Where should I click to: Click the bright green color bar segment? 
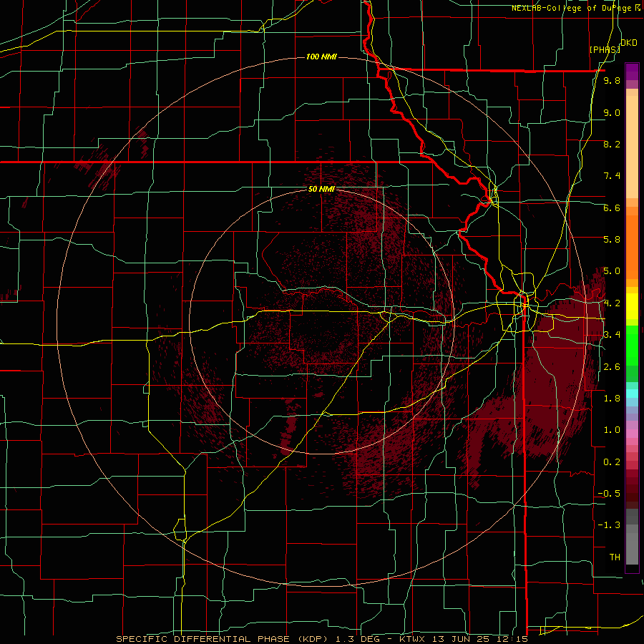632,345
